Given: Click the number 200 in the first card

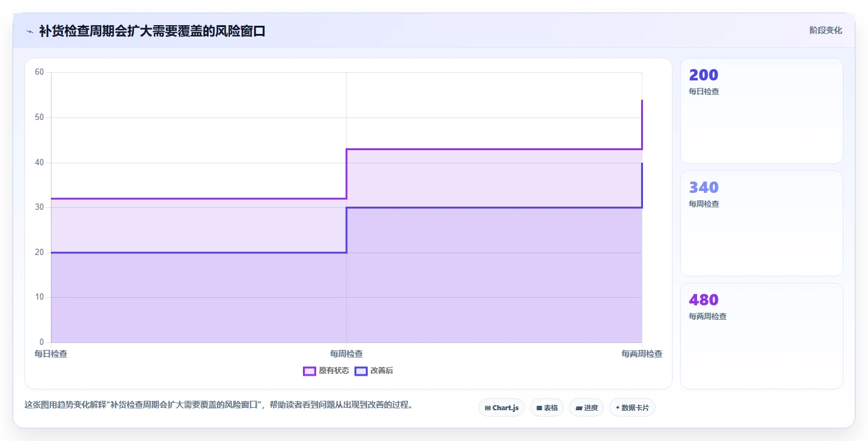Looking at the screenshot, I should 703,75.
